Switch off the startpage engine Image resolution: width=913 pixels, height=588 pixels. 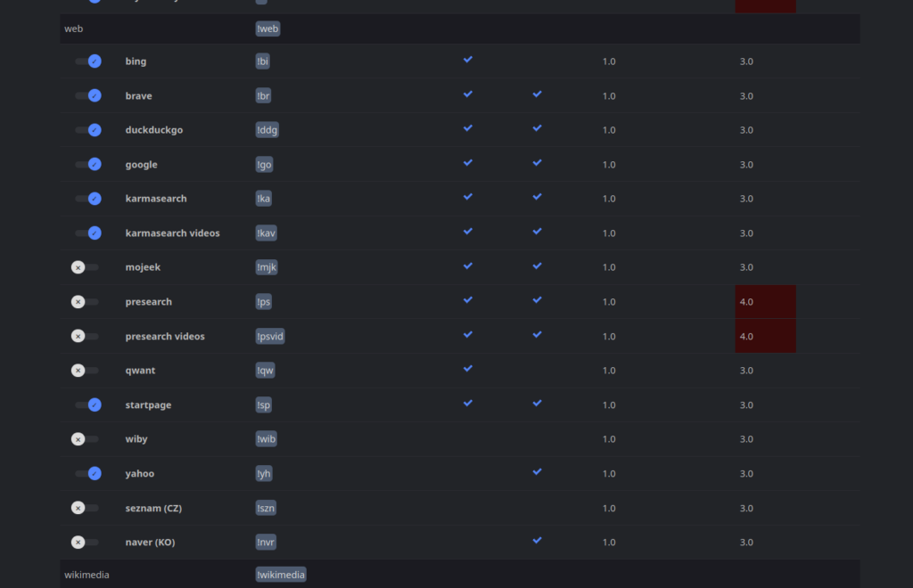pyautogui.click(x=88, y=404)
